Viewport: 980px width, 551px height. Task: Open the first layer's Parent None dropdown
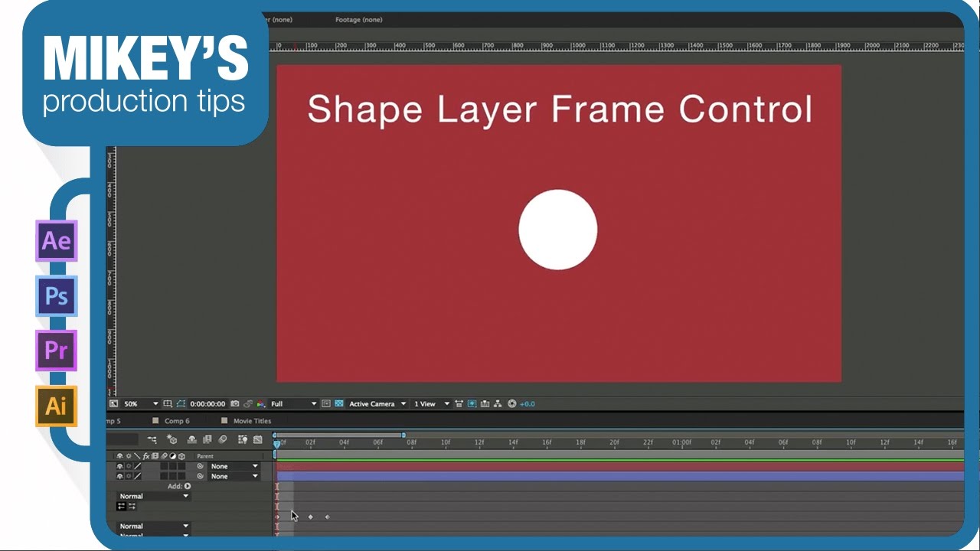(x=234, y=466)
